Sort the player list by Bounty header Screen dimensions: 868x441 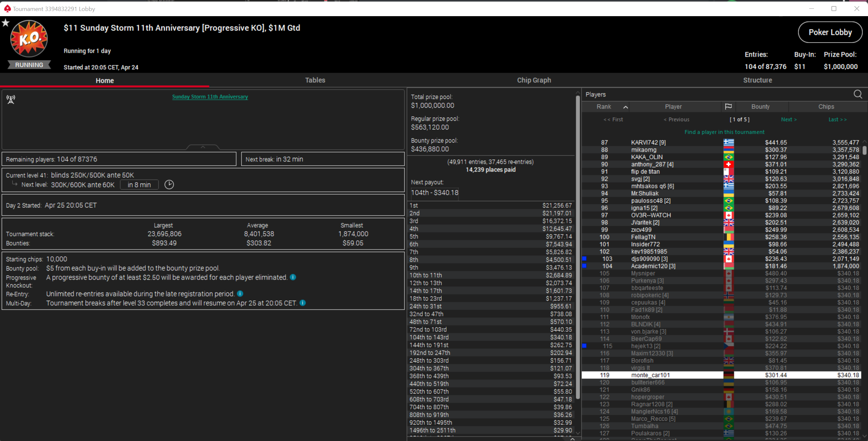(x=761, y=107)
